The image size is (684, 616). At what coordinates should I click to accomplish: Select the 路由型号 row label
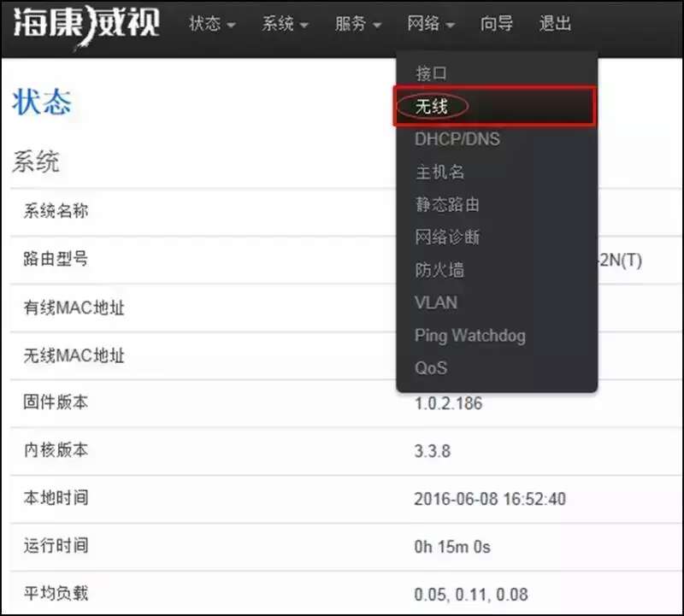pyautogui.click(x=56, y=259)
